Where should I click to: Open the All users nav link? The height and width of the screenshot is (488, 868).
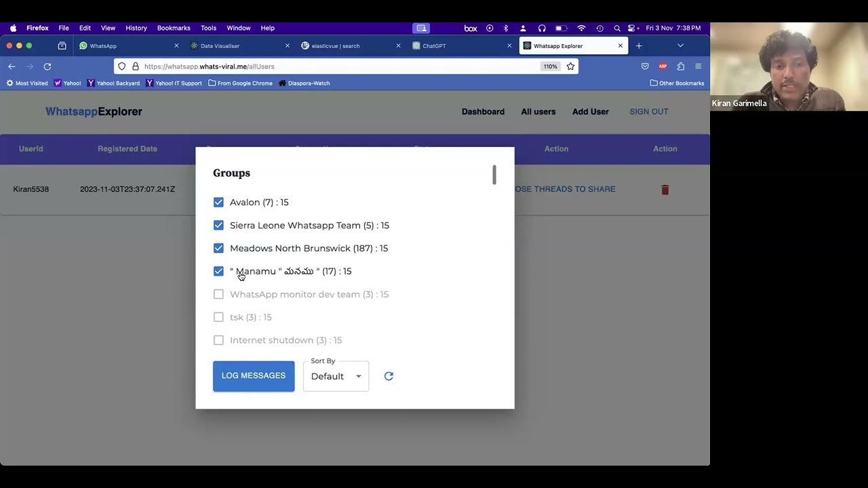538,112
